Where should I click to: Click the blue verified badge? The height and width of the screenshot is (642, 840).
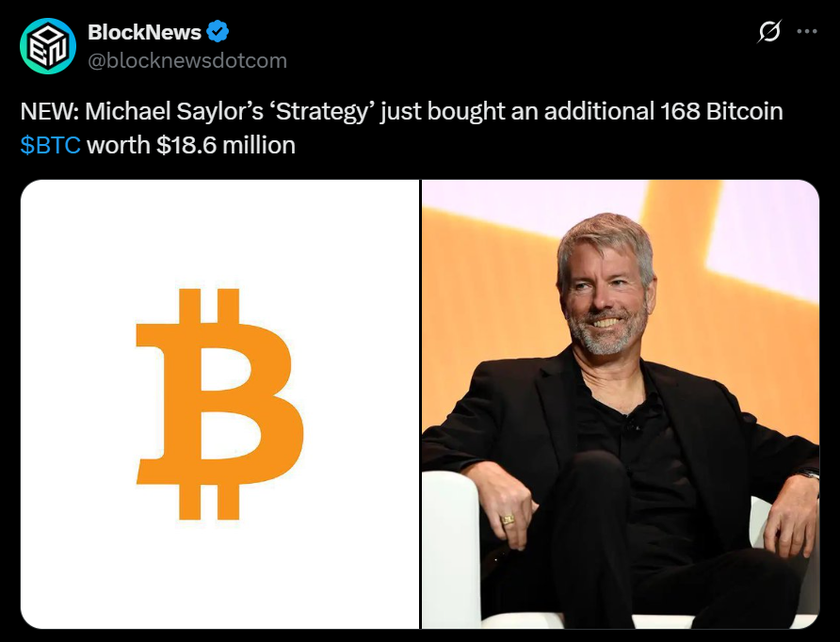pyautogui.click(x=218, y=32)
